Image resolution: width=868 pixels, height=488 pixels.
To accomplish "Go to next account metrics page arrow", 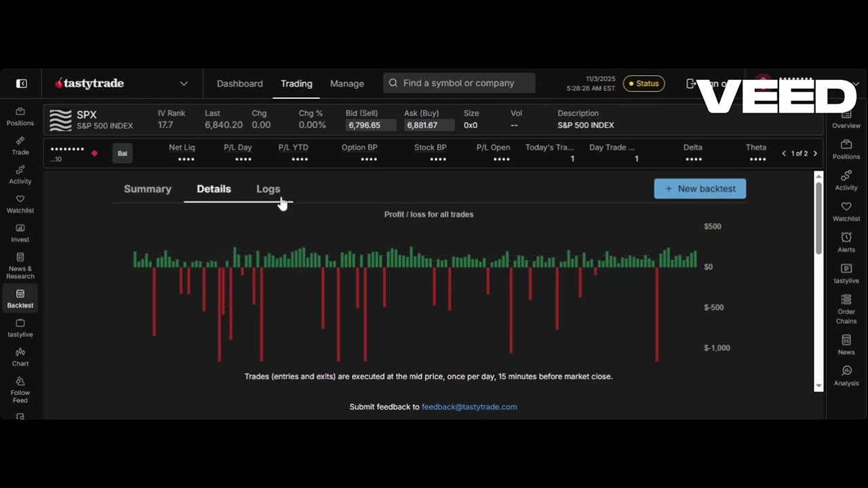I will click(x=815, y=153).
